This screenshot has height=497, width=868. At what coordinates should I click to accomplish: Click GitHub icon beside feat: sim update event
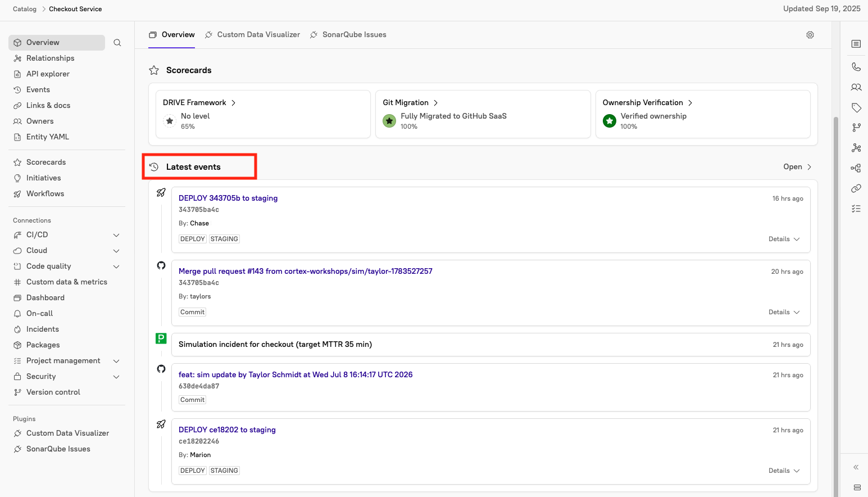pos(161,369)
